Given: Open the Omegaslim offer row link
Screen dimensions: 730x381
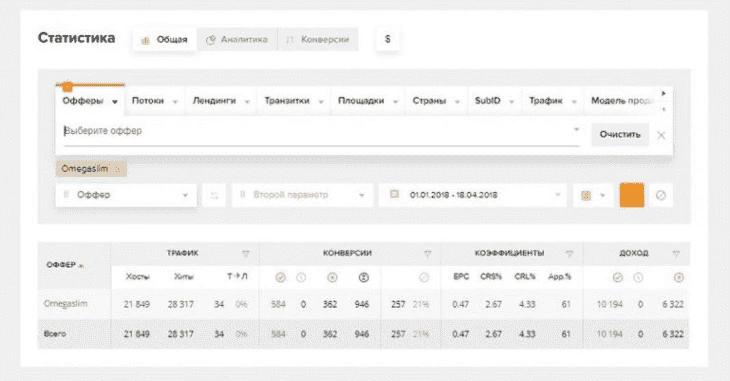Looking at the screenshot, I should pos(66,304).
